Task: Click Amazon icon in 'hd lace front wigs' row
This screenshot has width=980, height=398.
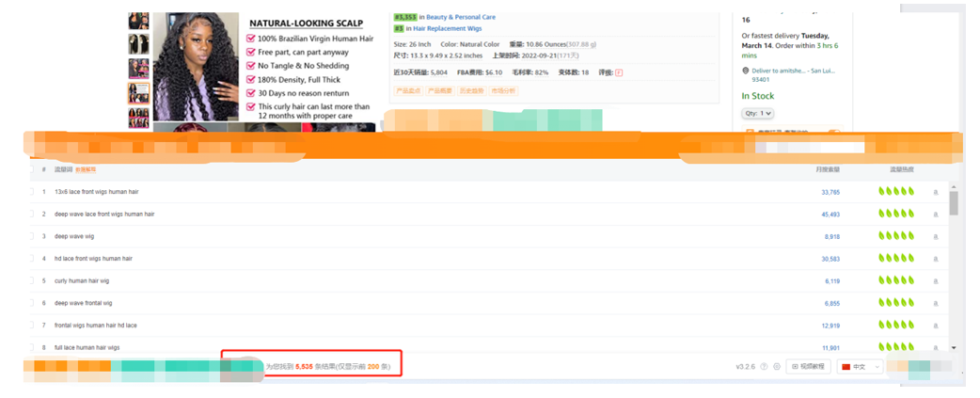Action: pyautogui.click(x=936, y=259)
